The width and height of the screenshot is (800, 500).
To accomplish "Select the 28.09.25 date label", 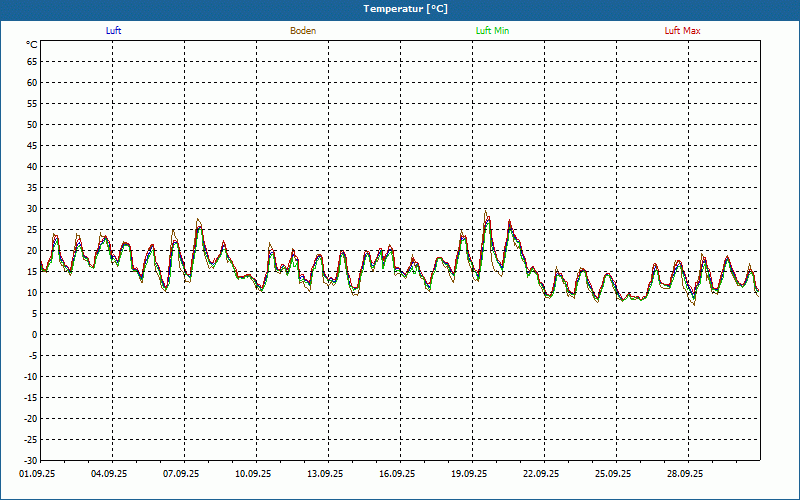I will click(x=686, y=474).
